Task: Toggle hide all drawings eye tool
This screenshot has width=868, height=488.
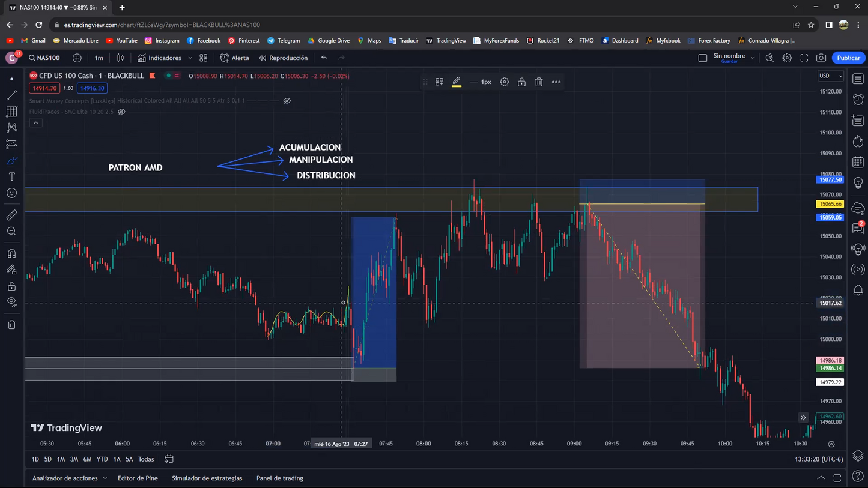Action: click(x=11, y=301)
